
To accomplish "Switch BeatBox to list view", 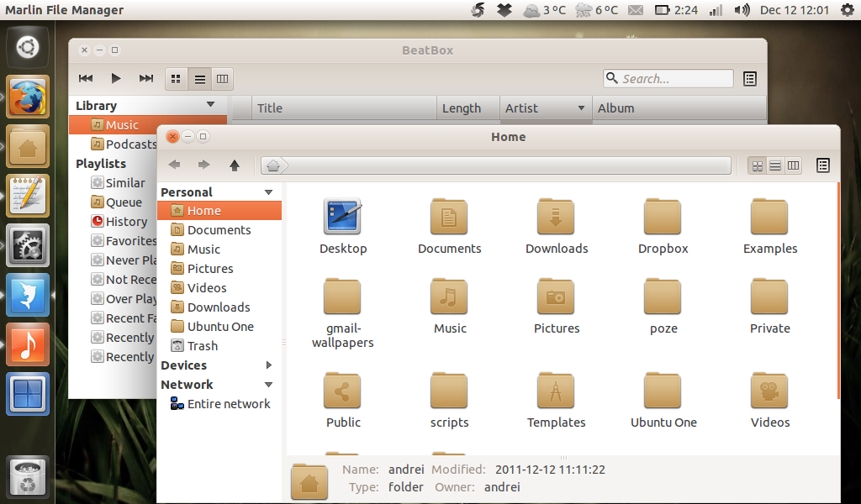I will [x=199, y=78].
